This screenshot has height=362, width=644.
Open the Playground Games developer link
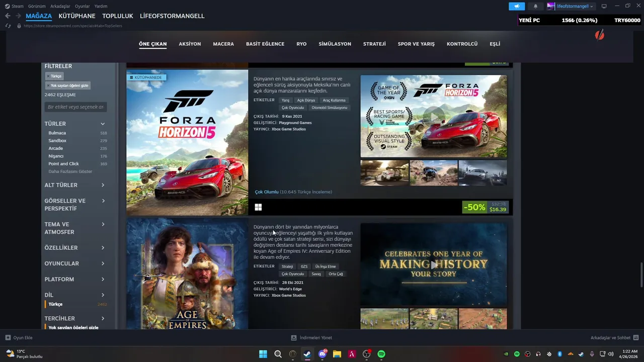[296, 123]
